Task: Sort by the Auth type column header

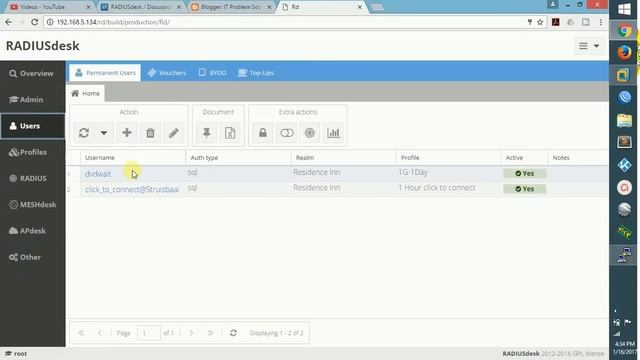Action: [238, 158]
